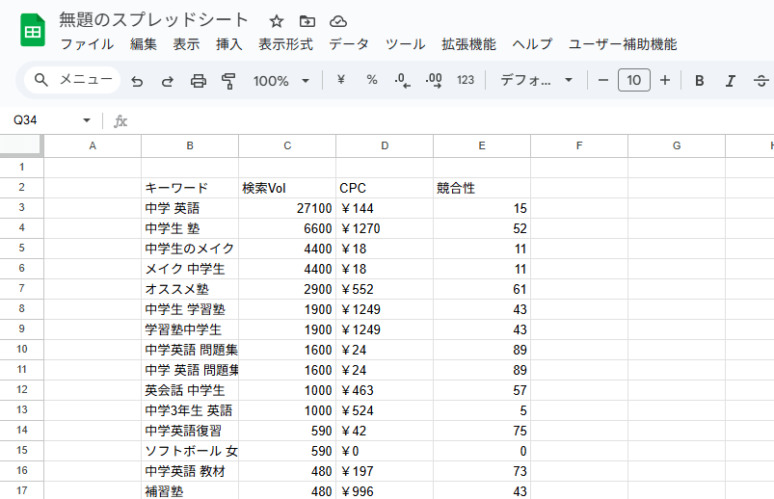774x499 pixels.
Task: Select column C header
Action: pyautogui.click(x=287, y=146)
